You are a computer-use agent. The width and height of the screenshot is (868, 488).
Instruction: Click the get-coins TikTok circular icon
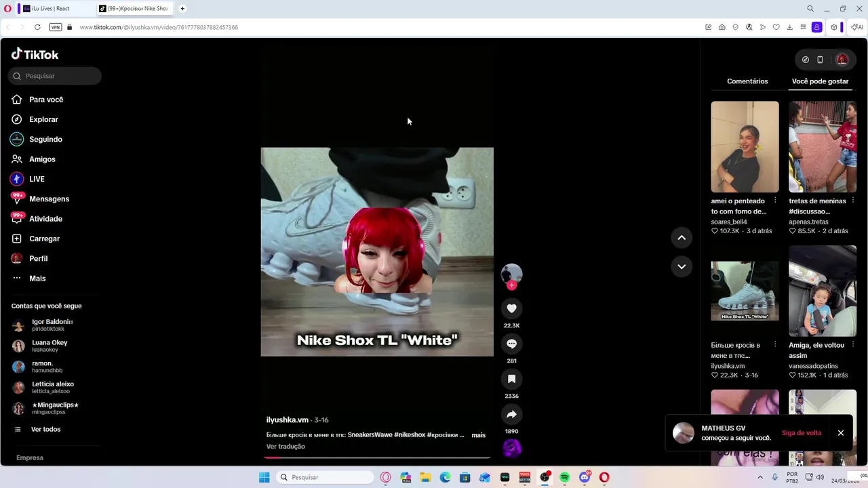coord(805,60)
